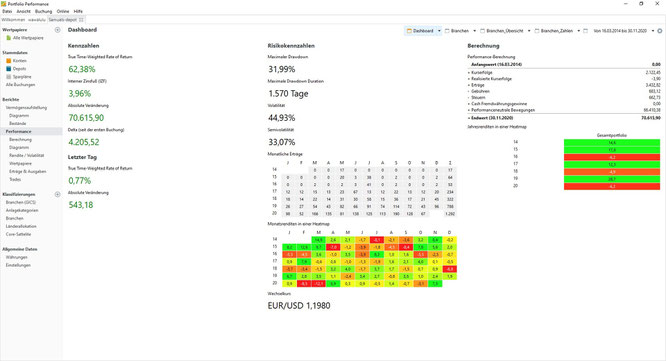666x361 pixels.
Task: Click the 62,38% True Time-Weighted Return value
Action: pyautogui.click(x=82, y=69)
